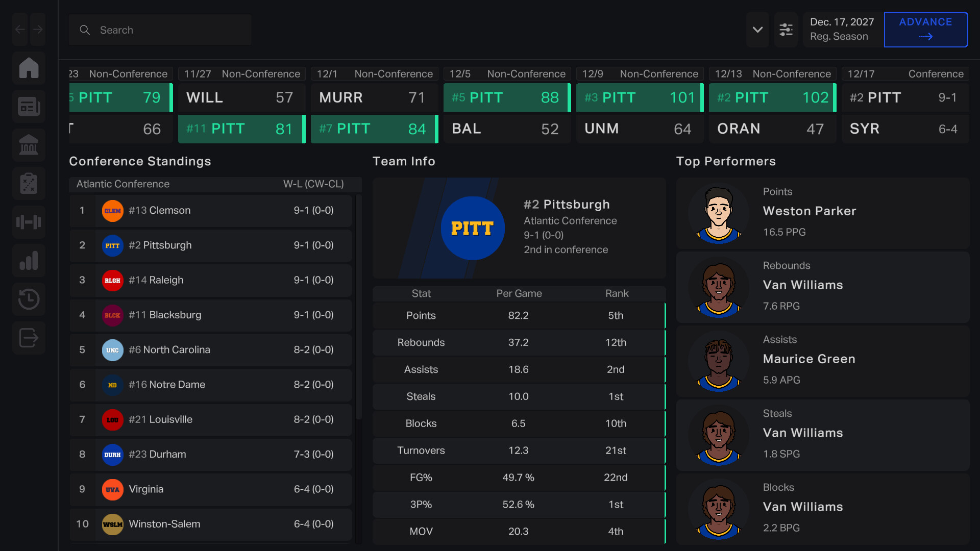This screenshot has width=980, height=551.
Task: Click the sign-out icon at the sidebar bottom
Action: 29,337
